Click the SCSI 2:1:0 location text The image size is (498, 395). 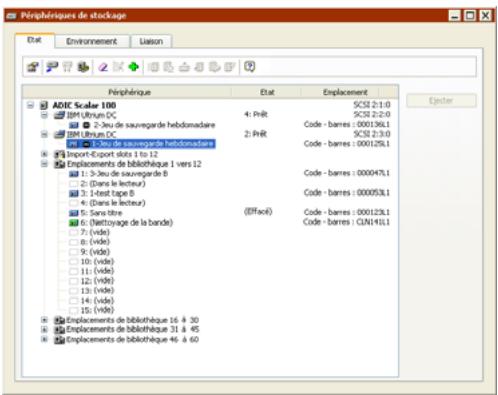[x=372, y=105]
